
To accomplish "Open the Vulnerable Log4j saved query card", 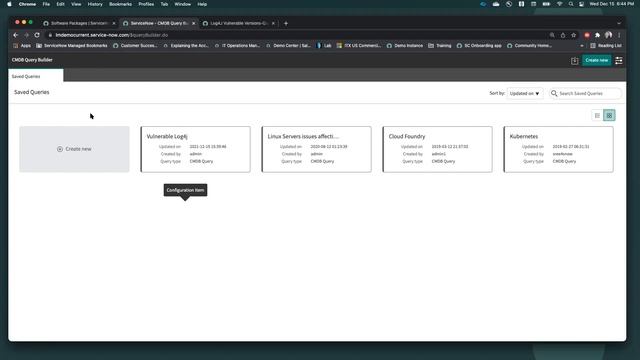I will [x=196, y=149].
